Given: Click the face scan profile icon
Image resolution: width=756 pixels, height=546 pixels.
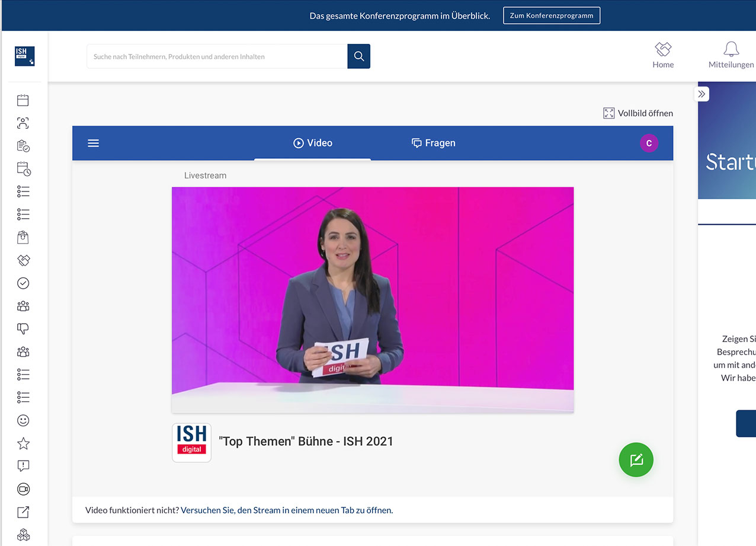Looking at the screenshot, I should coord(23,123).
